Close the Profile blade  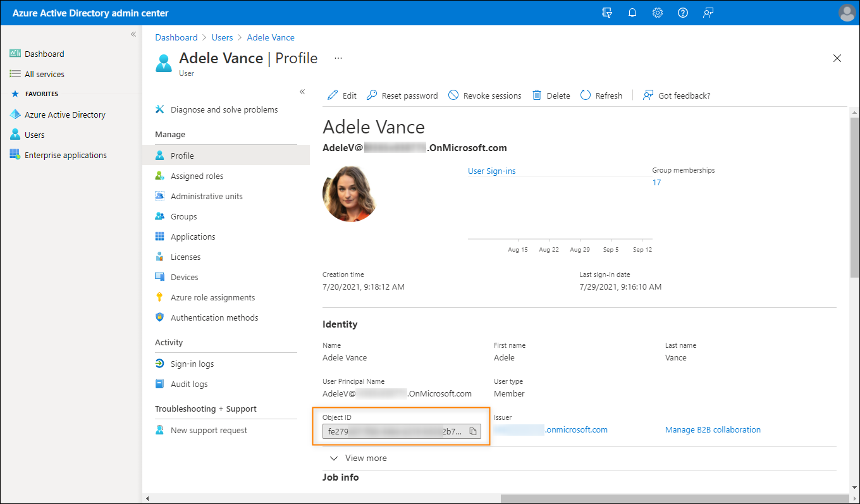coord(837,58)
